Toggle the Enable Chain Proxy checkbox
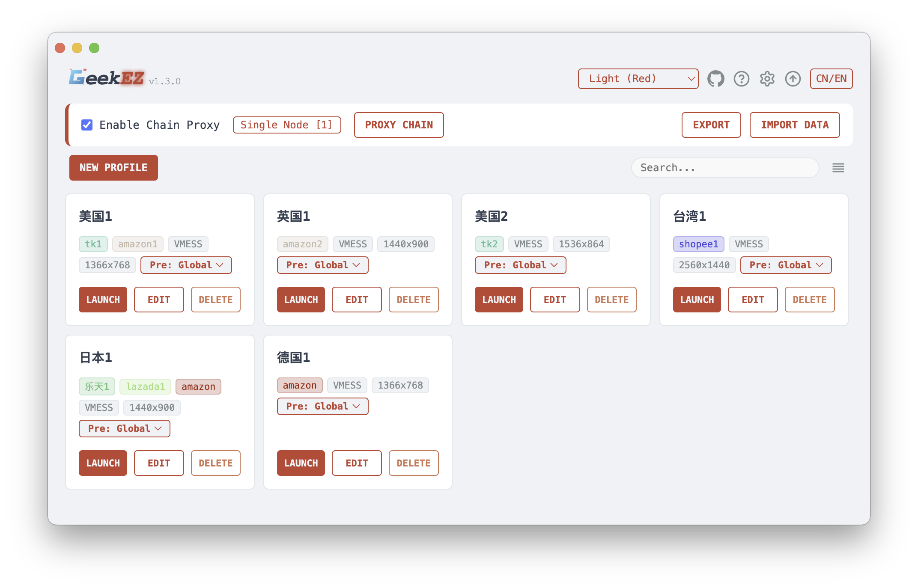918x588 pixels. coord(87,125)
